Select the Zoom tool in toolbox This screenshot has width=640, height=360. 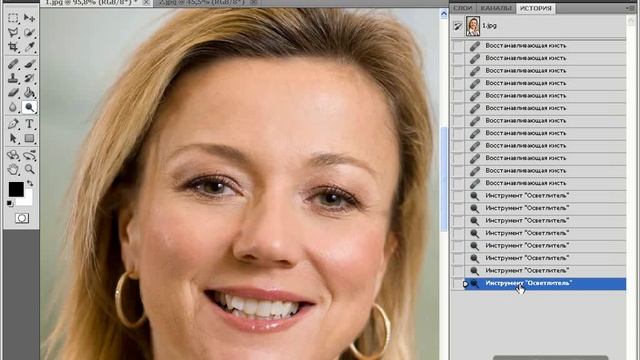point(29,169)
